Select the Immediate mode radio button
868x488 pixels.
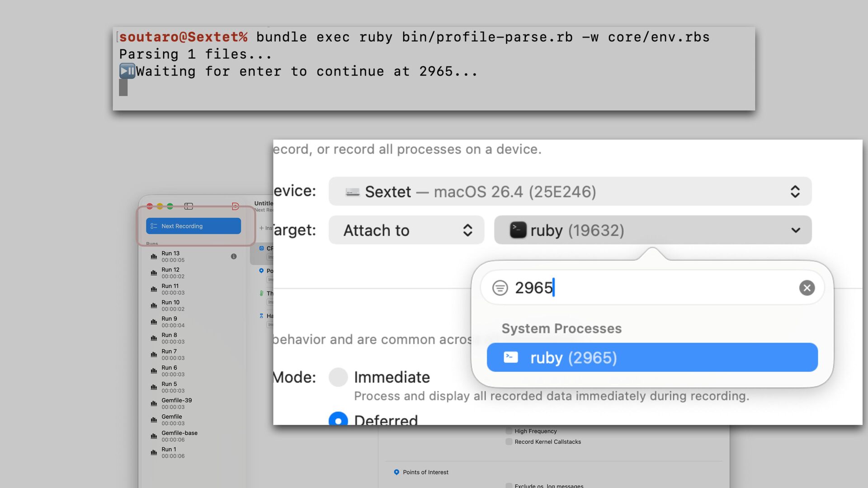338,377
